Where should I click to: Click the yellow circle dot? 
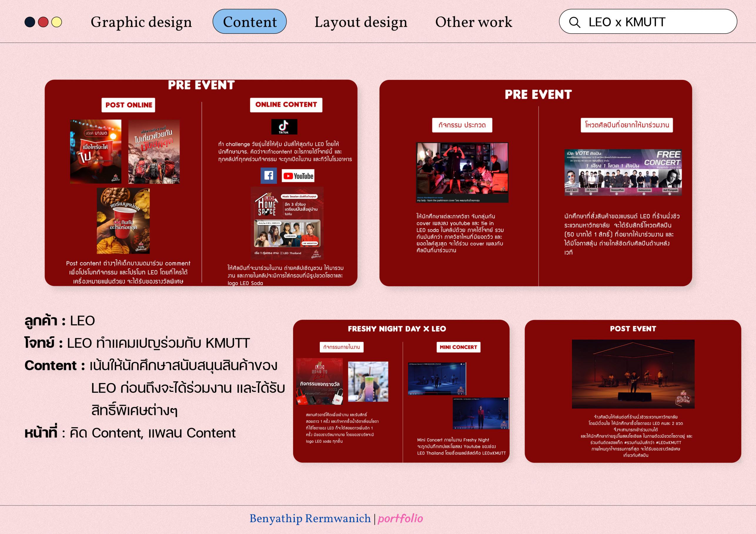[57, 22]
